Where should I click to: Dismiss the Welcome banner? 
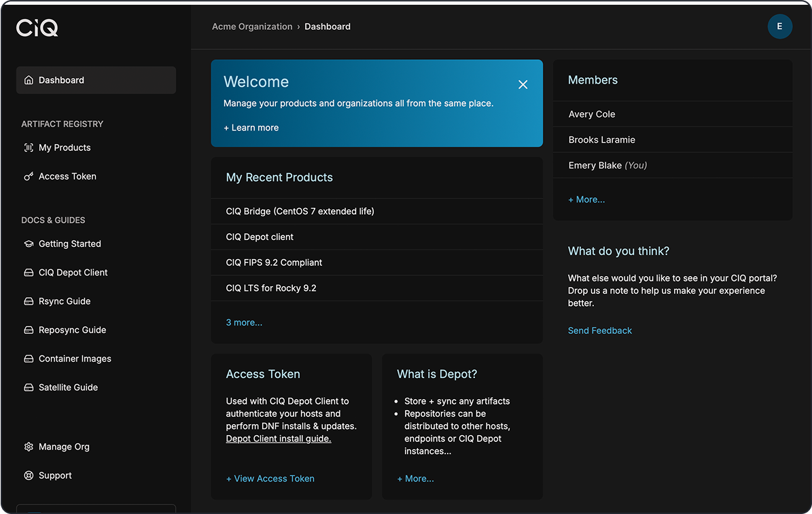523,84
